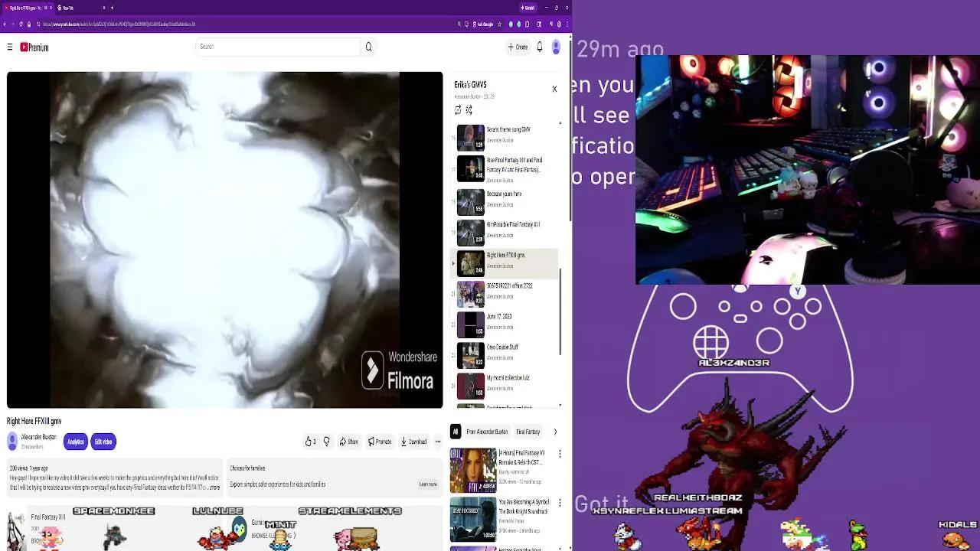This screenshot has width=980, height=551.
Task: Click the YouTube Premium logo
Action: click(34, 47)
